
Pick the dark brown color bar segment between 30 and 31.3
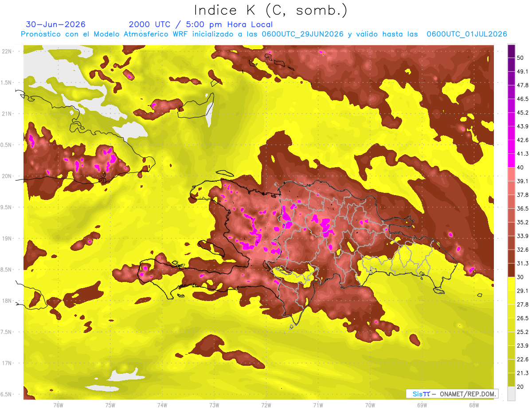[x=511, y=270]
